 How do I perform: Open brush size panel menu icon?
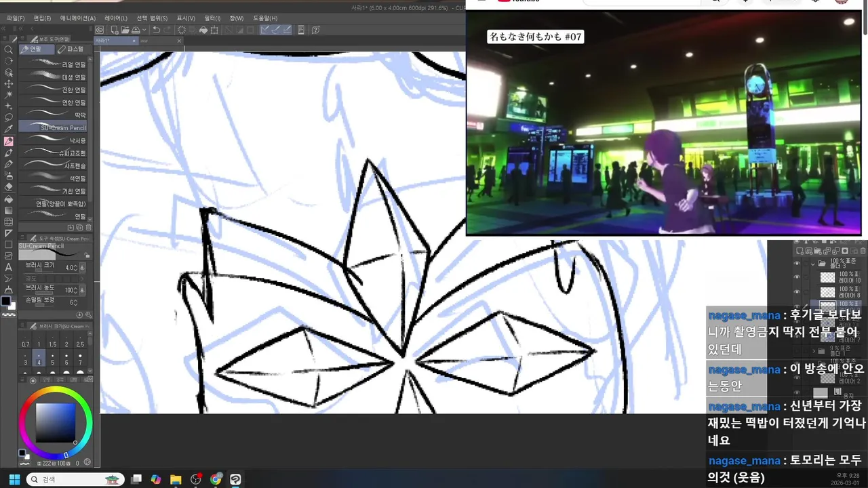point(22,326)
